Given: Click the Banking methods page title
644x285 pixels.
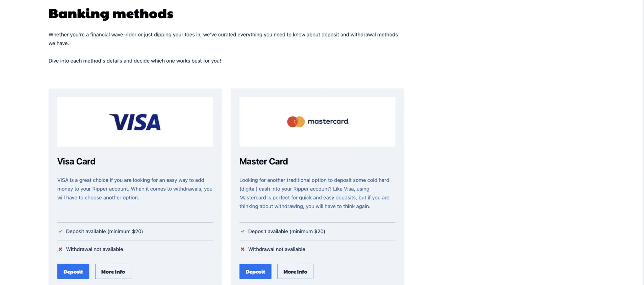Looking at the screenshot, I should 111,14.
